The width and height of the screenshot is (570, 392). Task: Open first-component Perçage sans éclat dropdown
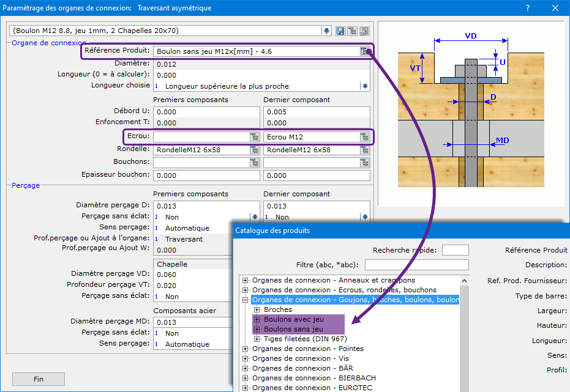pyautogui.click(x=255, y=216)
